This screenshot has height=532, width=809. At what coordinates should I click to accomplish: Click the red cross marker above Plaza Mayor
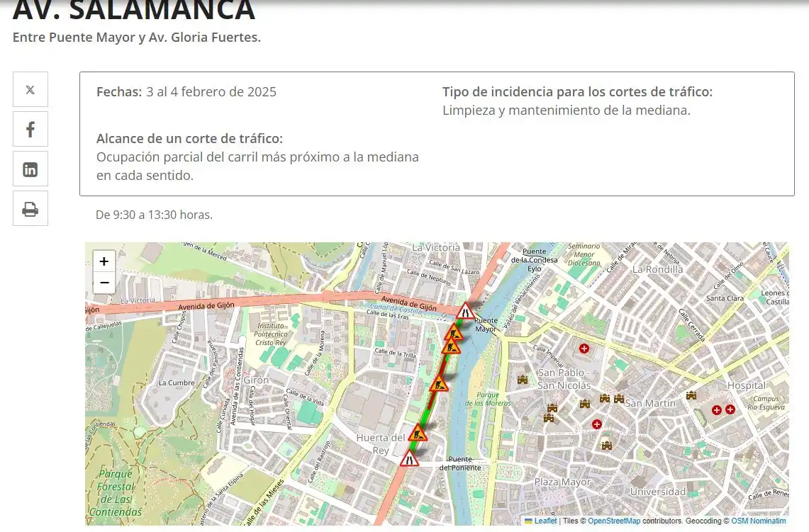pyautogui.click(x=597, y=424)
